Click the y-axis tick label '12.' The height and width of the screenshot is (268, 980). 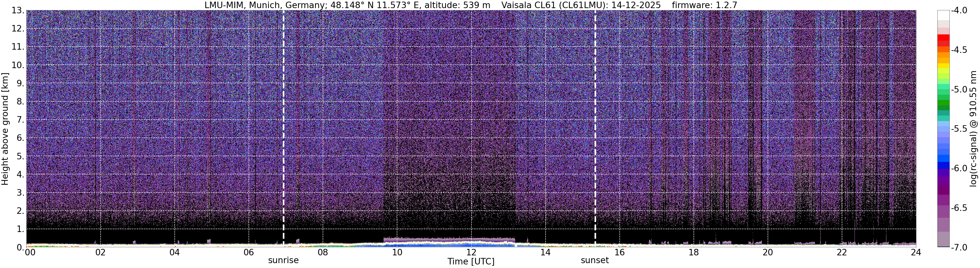tap(18, 29)
